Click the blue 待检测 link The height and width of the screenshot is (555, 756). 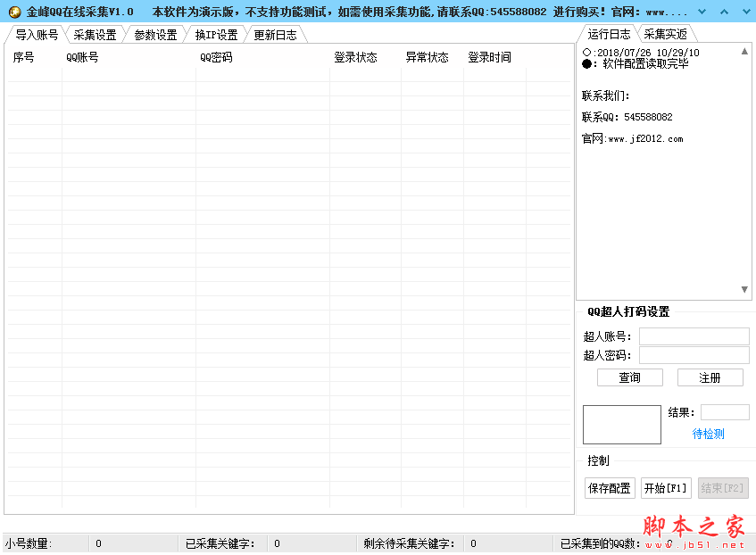pos(708,434)
